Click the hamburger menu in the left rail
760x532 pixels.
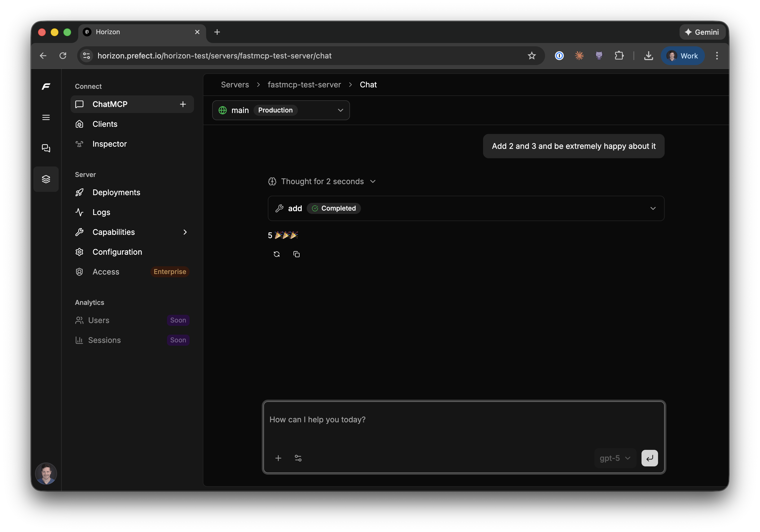click(46, 117)
